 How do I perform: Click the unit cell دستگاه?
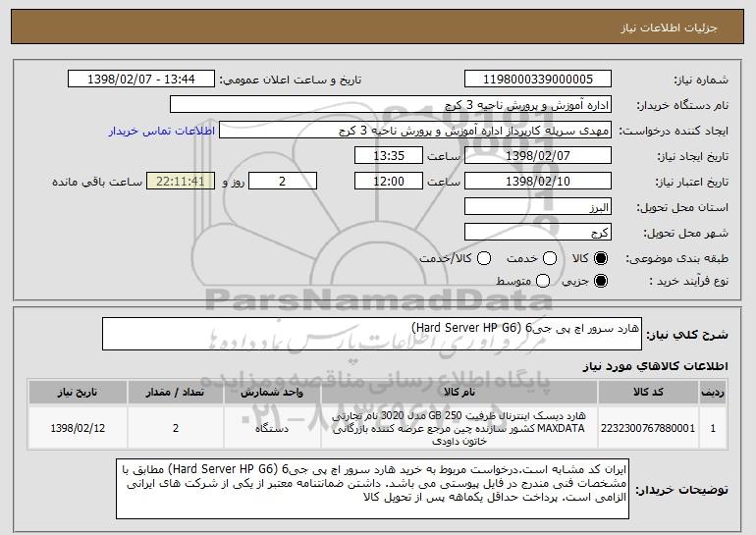pos(272,428)
